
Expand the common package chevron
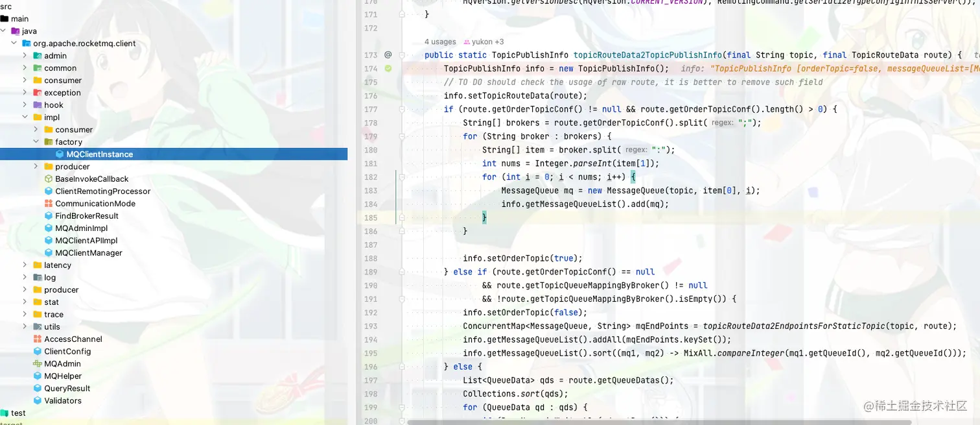coord(25,68)
